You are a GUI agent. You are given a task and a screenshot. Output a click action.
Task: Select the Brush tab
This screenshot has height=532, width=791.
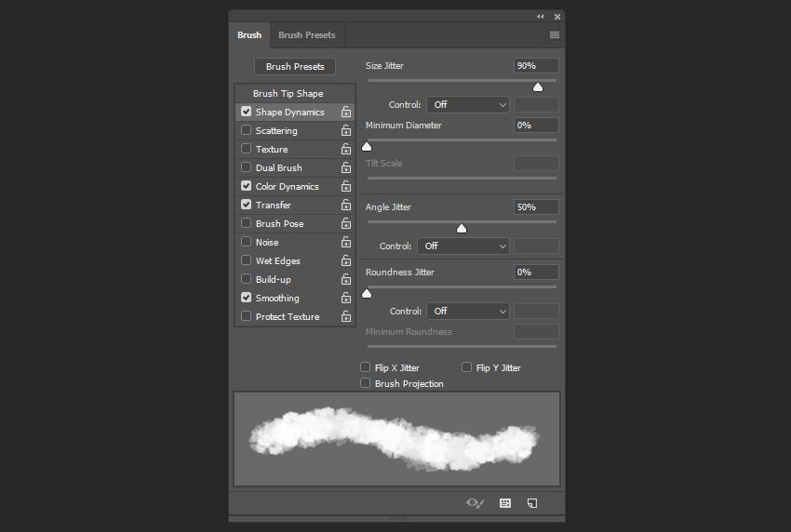249,35
